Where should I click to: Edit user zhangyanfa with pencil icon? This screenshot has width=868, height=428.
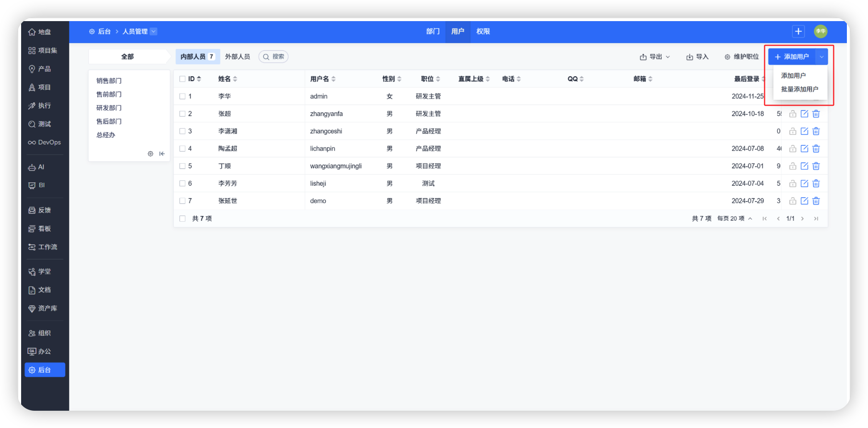[804, 114]
